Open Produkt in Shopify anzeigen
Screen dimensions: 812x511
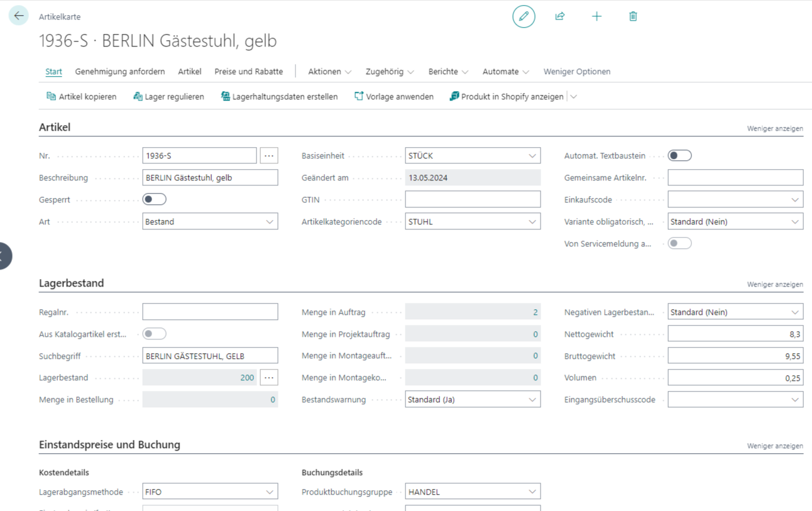(x=507, y=97)
